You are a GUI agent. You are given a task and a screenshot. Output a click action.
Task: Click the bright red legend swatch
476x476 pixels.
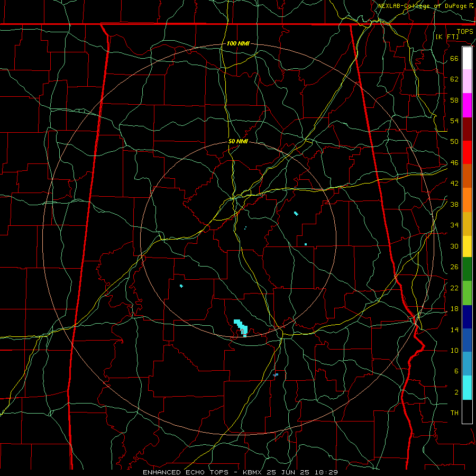(467, 152)
